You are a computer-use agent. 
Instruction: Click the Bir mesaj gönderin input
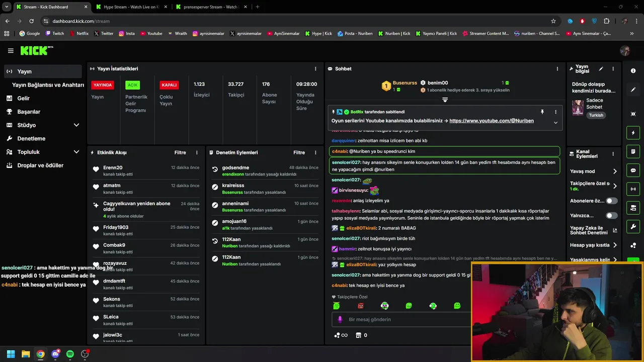click(x=401, y=319)
